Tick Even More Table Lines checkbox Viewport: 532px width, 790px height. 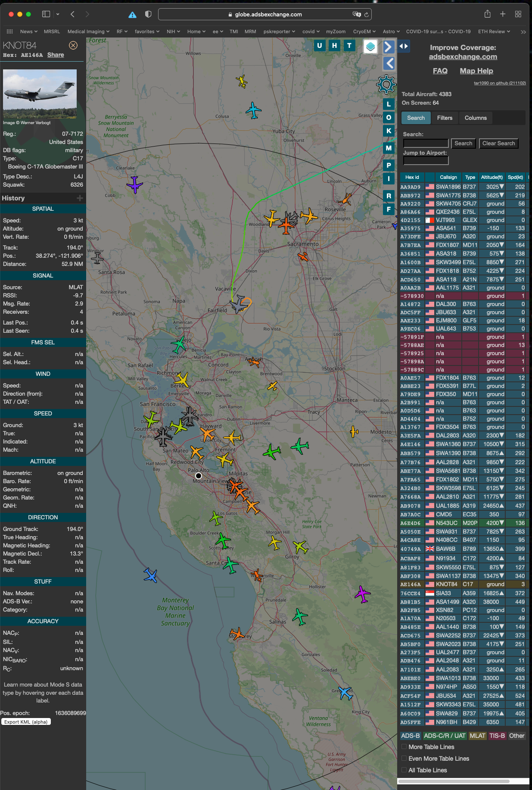tap(404, 758)
